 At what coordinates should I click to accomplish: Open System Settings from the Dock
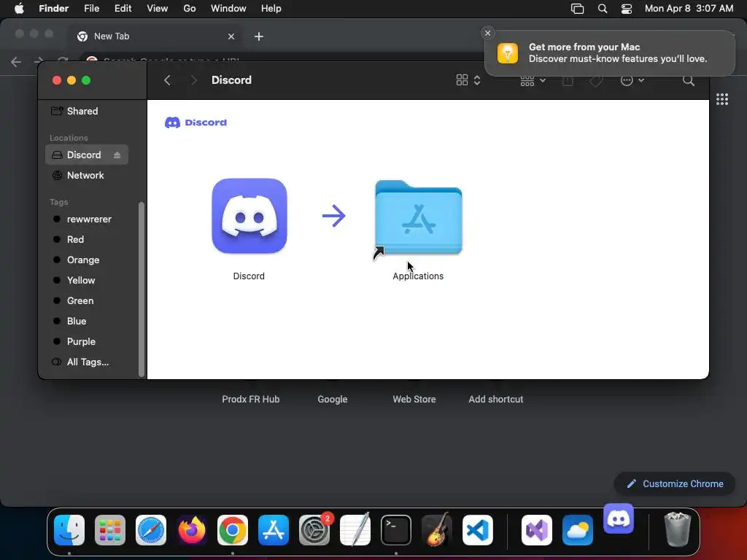pyautogui.click(x=314, y=530)
